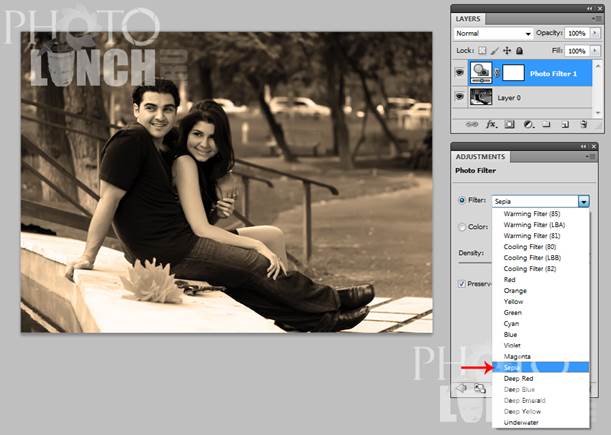This screenshot has width=611, height=435.
Task: Select Red in the filter list
Action: 540,280
